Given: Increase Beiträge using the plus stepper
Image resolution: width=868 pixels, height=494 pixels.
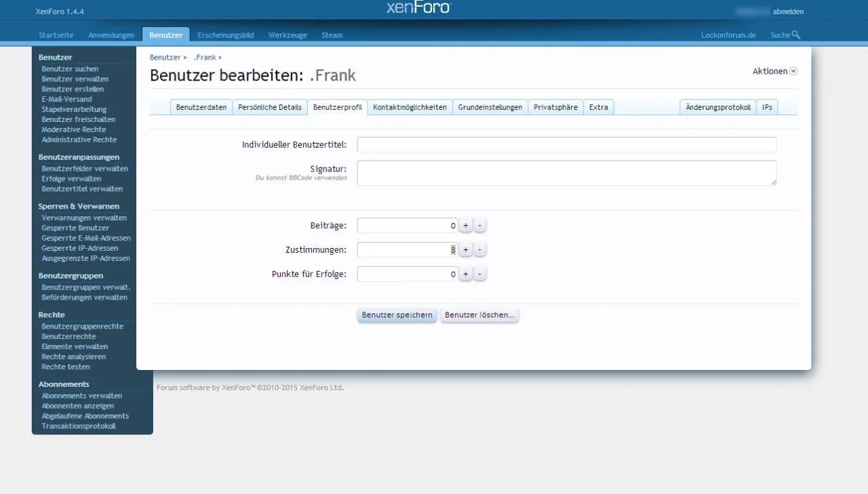Looking at the screenshot, I should [465, 224].
